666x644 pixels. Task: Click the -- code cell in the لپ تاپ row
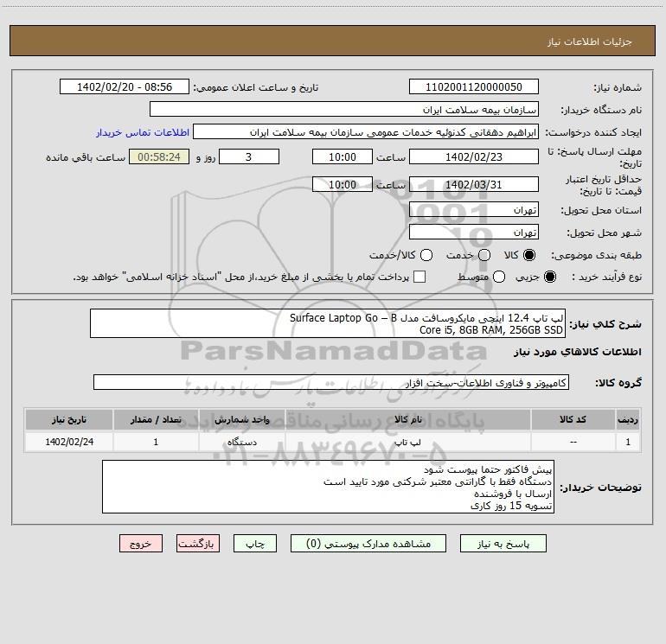[x=573, y=442]
